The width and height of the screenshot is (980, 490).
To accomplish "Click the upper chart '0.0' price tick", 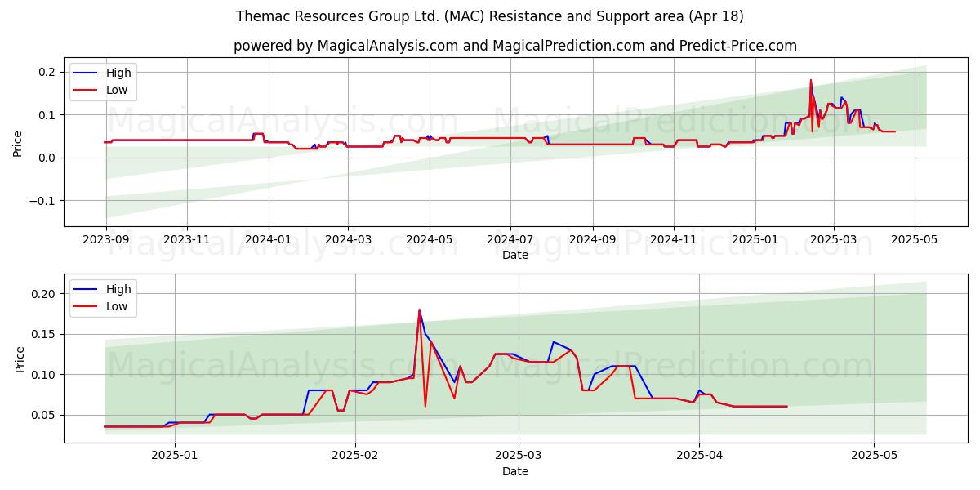I will (47, 158).
